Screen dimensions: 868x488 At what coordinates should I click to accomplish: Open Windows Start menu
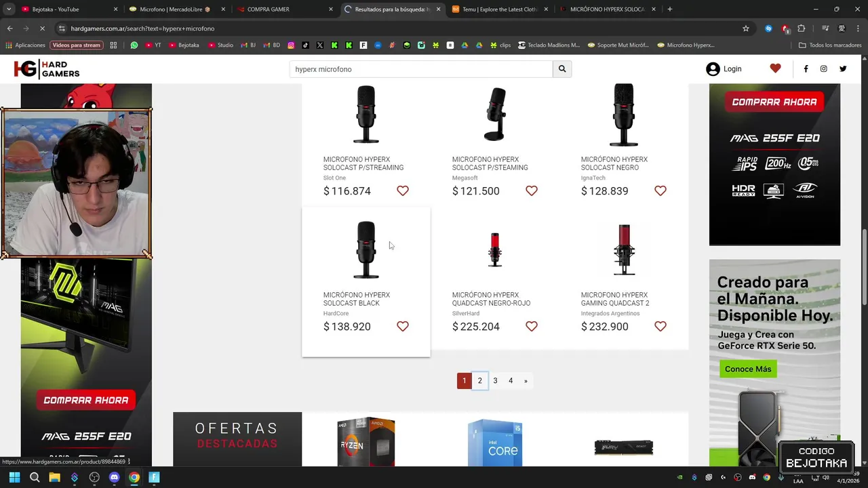(14, 477)
